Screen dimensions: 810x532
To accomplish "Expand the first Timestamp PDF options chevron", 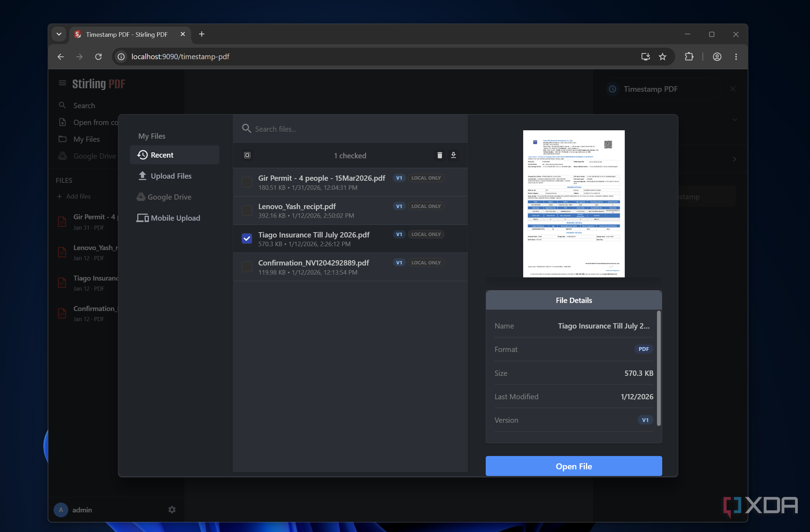I will pyautogui.click(x=734, y=120).
